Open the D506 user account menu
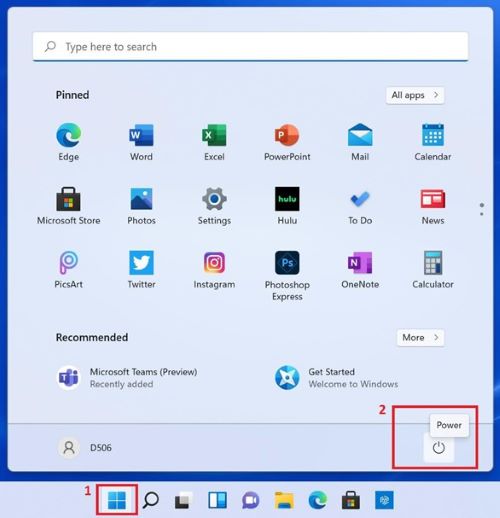Screen dimensions: 500x518 (x=85, y=448)
